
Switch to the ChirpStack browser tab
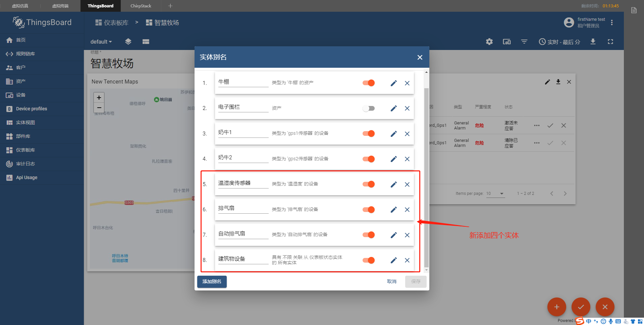point(141,6)
